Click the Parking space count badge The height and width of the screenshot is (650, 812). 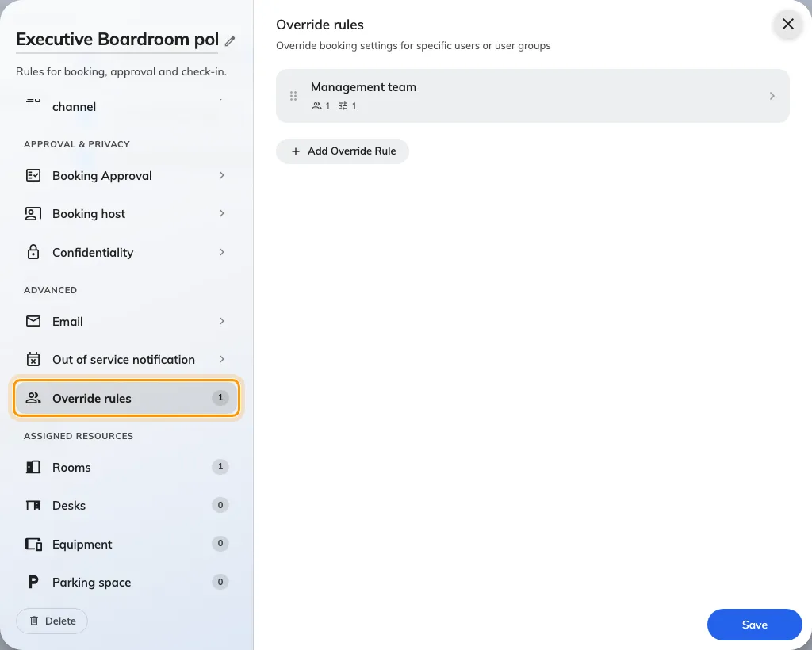[x=220, y=582]
